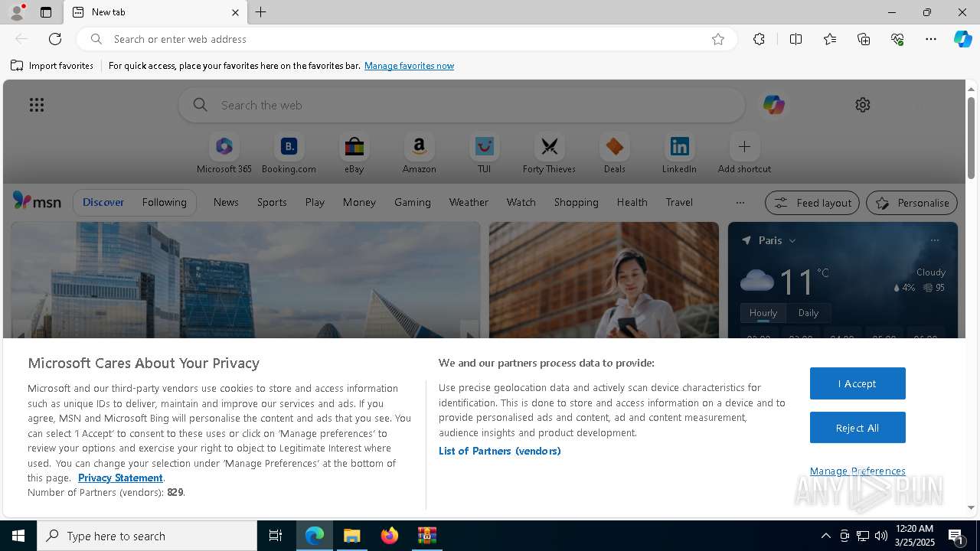Viewport: 980px width, 551px height.
Task: Open the Play section
Action: pos(315,202)
